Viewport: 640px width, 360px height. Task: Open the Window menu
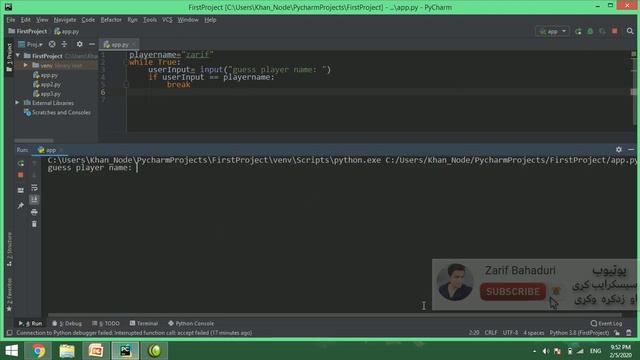tap(188, 20)
